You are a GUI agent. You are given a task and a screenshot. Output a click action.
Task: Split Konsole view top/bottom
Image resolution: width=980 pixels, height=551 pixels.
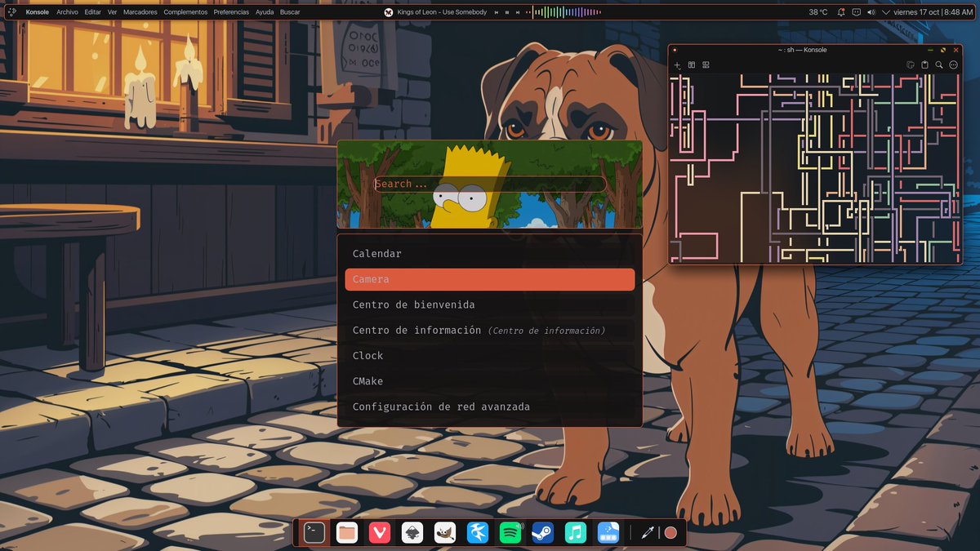point(706,64)
